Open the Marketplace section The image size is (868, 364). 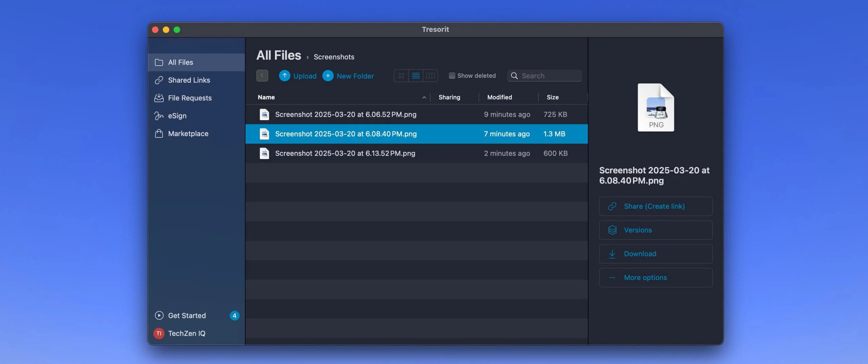pyautogui.click(x=188, y=133)
